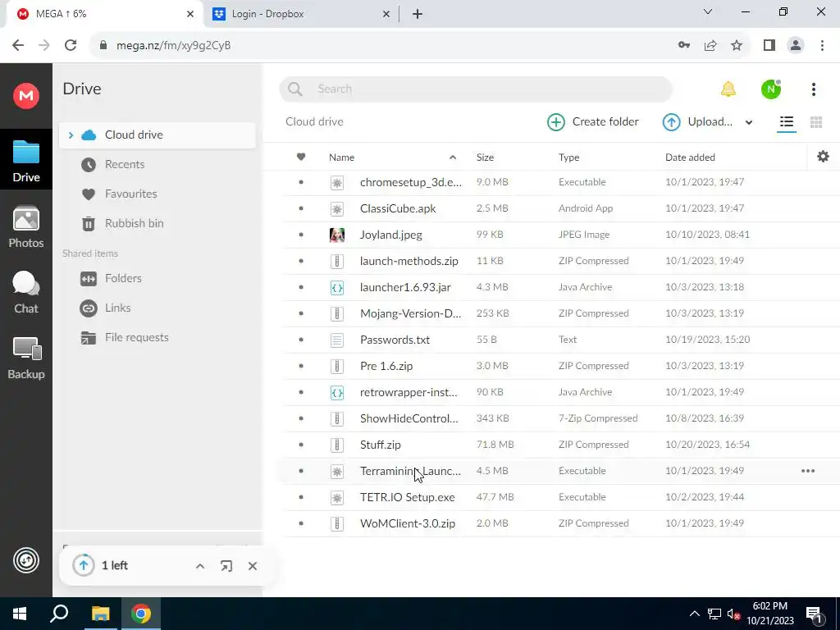Select chromesetup_3d file icon

[337, 183]
